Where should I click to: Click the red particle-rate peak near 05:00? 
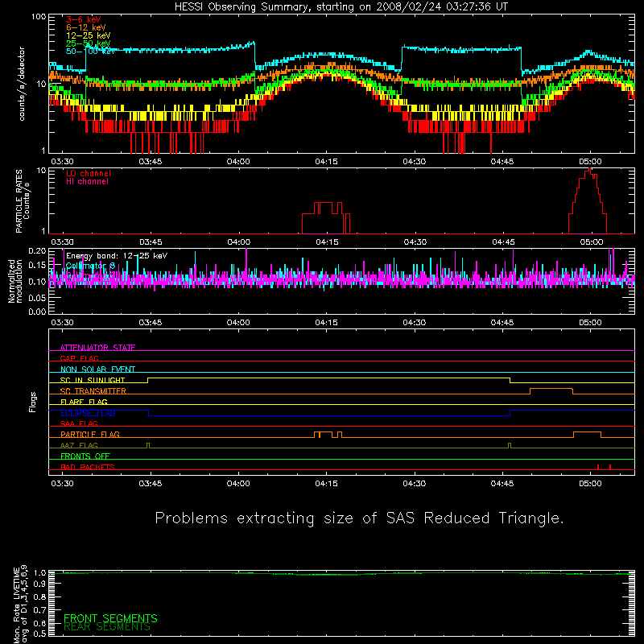pos(588,201)
